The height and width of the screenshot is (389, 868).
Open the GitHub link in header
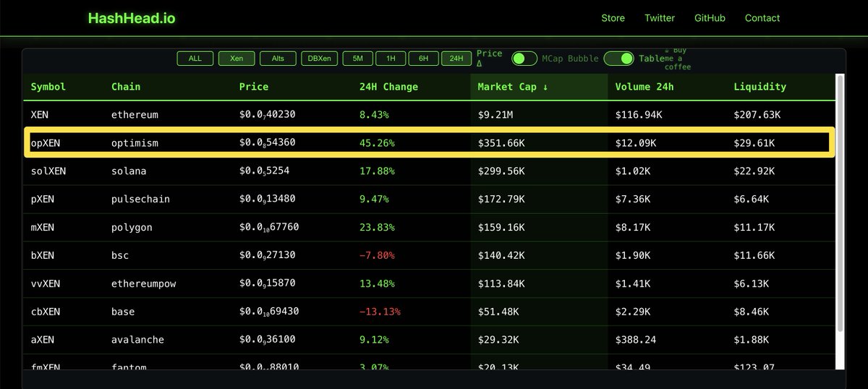(x=710, y=18)
